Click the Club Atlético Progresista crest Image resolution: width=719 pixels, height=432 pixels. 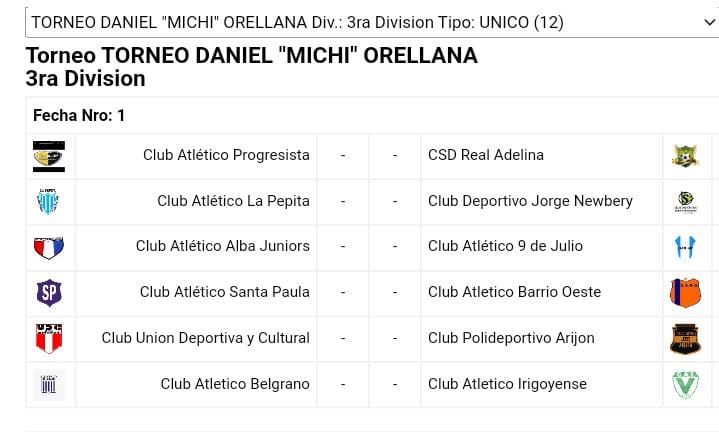tap(48, 155)
